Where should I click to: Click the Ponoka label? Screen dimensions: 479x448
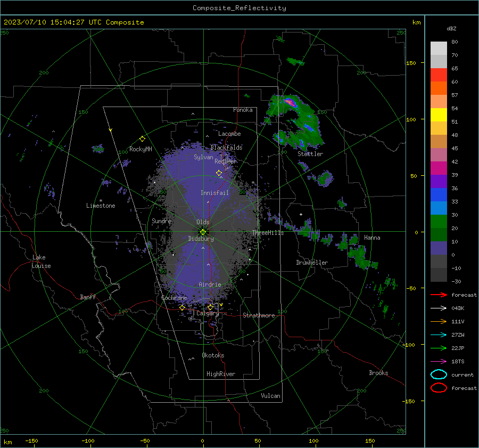click(x=243, y=110)
